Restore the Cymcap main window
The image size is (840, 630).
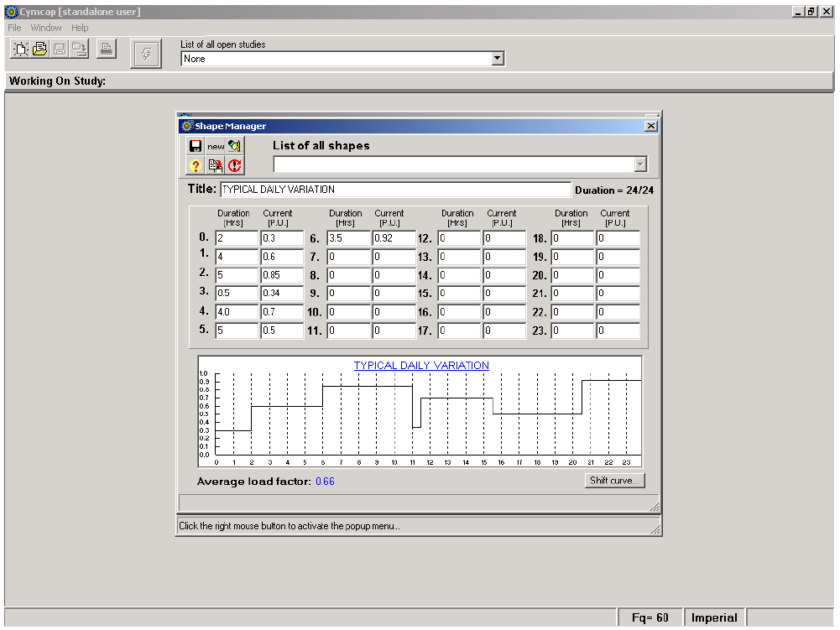pos(811,12)
